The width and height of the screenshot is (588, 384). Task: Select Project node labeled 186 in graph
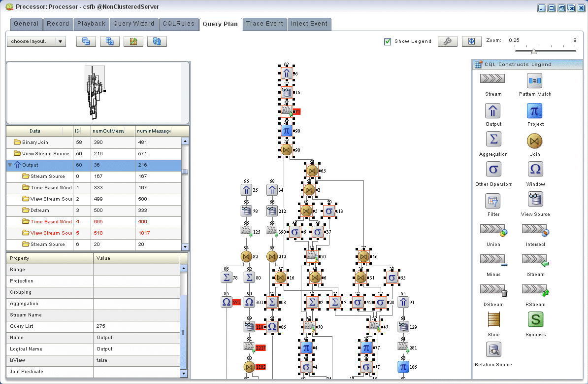tap(403, 367)
